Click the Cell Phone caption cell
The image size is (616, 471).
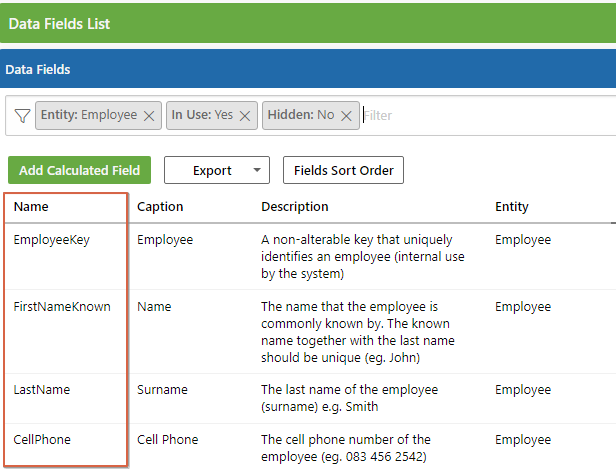pos(167,440)
